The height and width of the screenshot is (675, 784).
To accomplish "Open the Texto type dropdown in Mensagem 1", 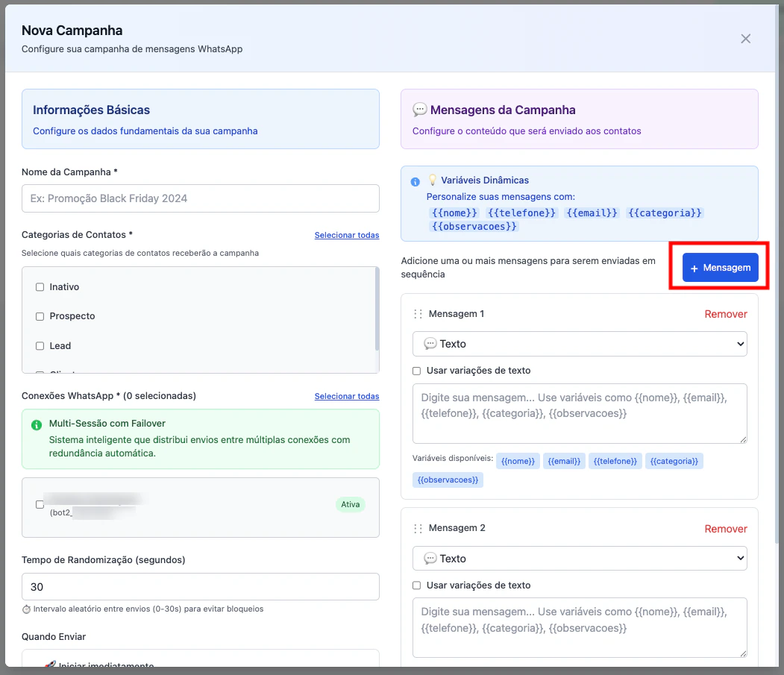I will pyautogui.click(x=580, y=344).
